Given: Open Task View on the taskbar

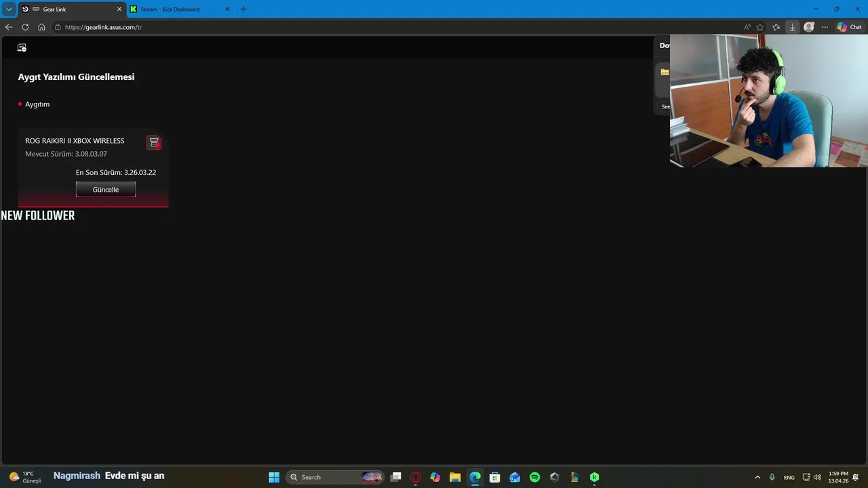Looking at the screenshot, I should coord(396,477).
